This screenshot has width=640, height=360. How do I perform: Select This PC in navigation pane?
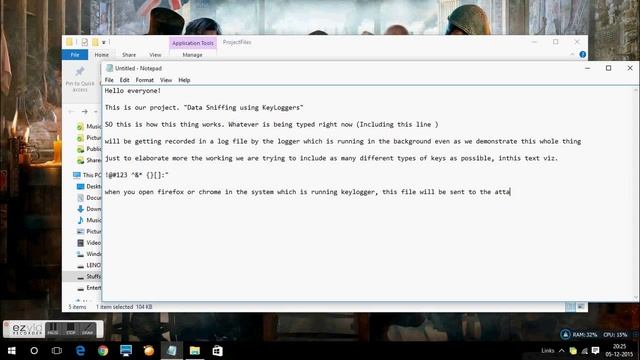(x=87, y=175)
